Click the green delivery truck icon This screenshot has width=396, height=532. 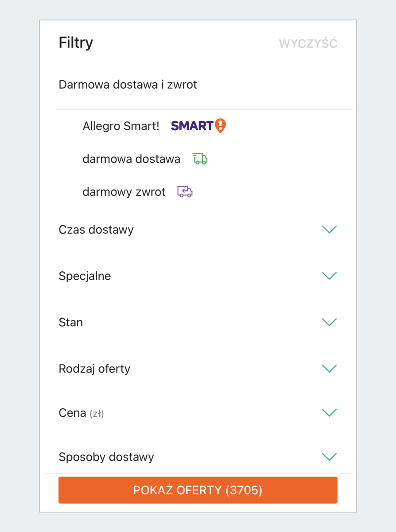click(200, 159)
